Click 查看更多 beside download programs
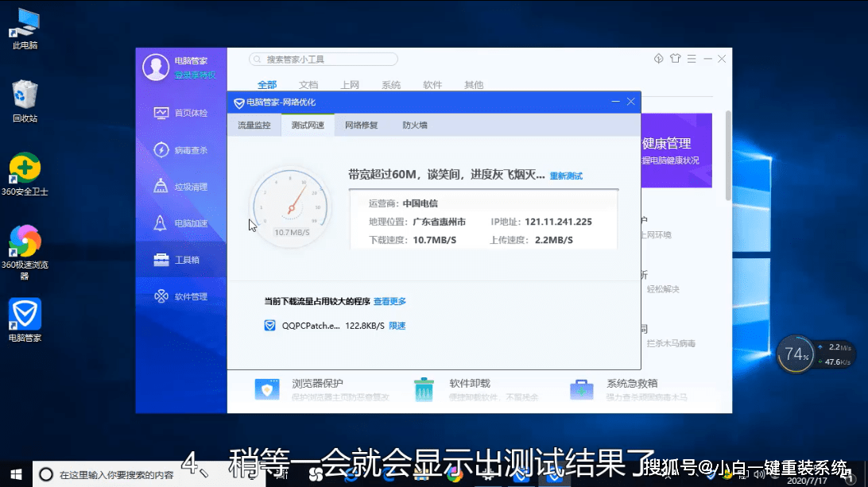 click(389, 300)
